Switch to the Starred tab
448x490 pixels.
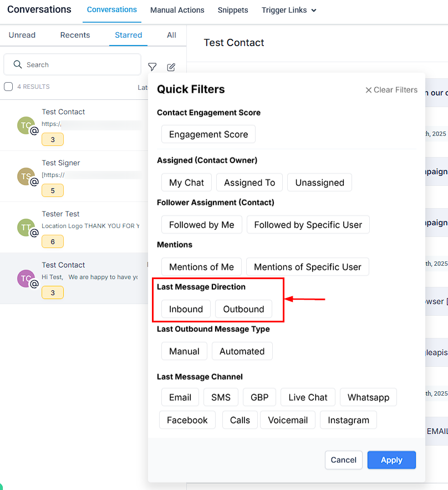(128, 35)
